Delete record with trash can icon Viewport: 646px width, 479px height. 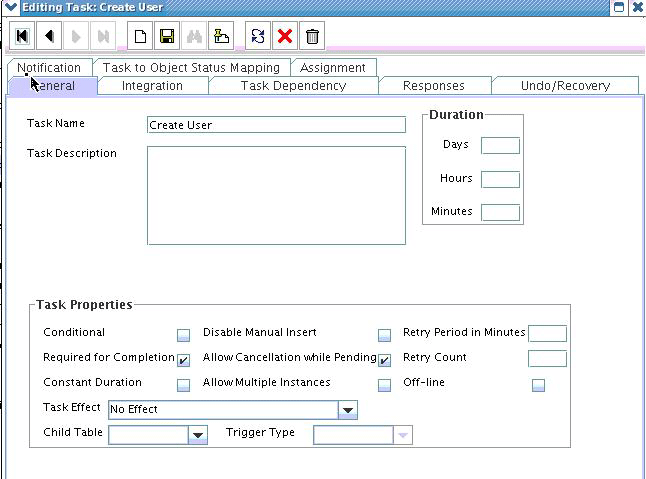[x=312, y=36]
